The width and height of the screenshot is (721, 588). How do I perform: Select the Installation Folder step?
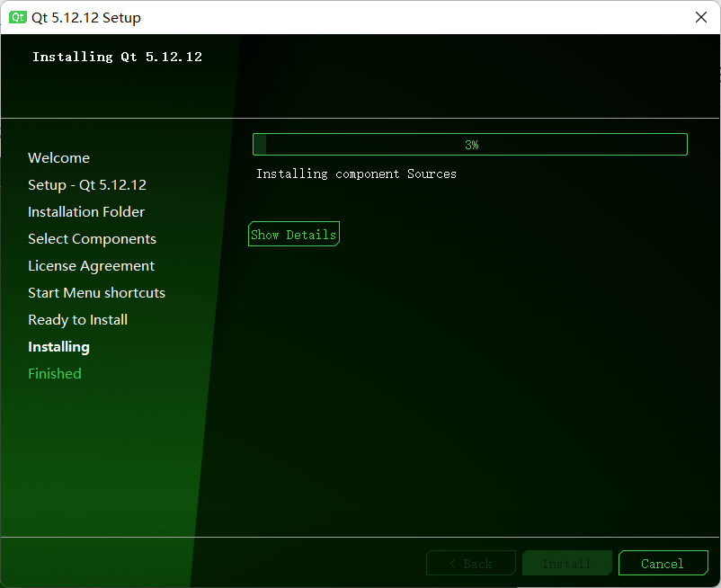[86, 212]
